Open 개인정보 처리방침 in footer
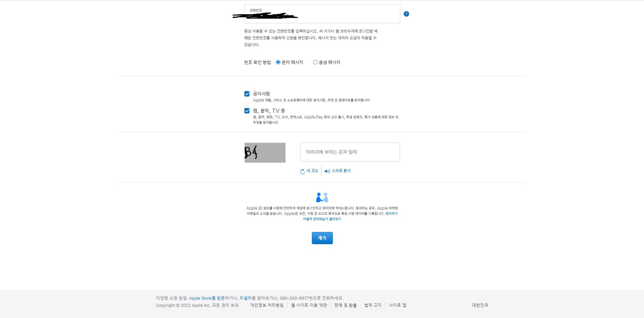Viewport: 644px width, 318px height. (266, 305)
